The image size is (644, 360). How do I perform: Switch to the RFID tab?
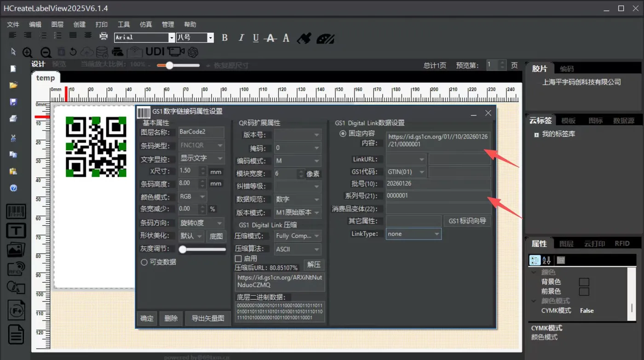(x=622, y=244)
